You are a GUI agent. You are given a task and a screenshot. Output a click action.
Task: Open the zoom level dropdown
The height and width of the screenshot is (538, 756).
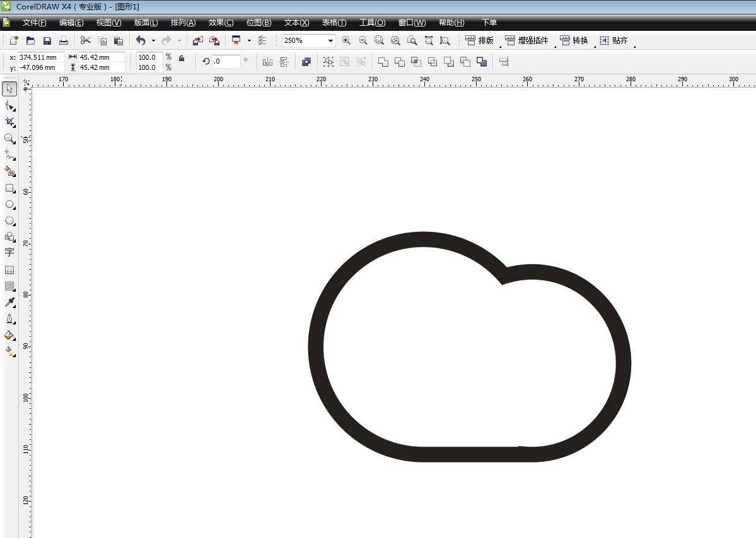(330, 41)
